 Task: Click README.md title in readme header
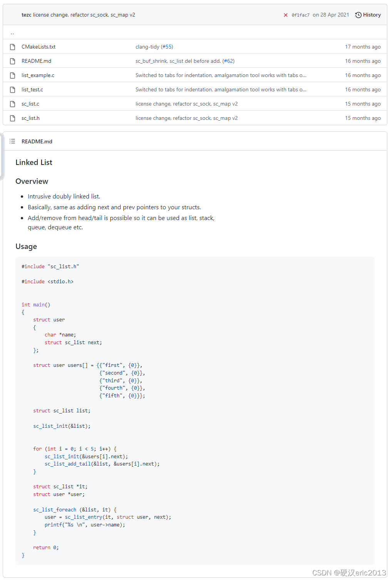point(37,141)
